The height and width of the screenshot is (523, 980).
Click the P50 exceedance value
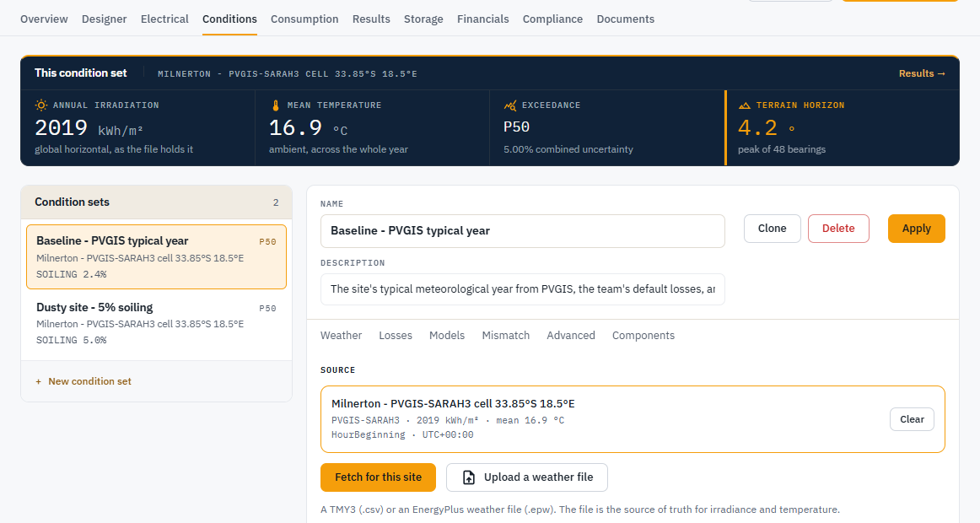tap(517, 127)
